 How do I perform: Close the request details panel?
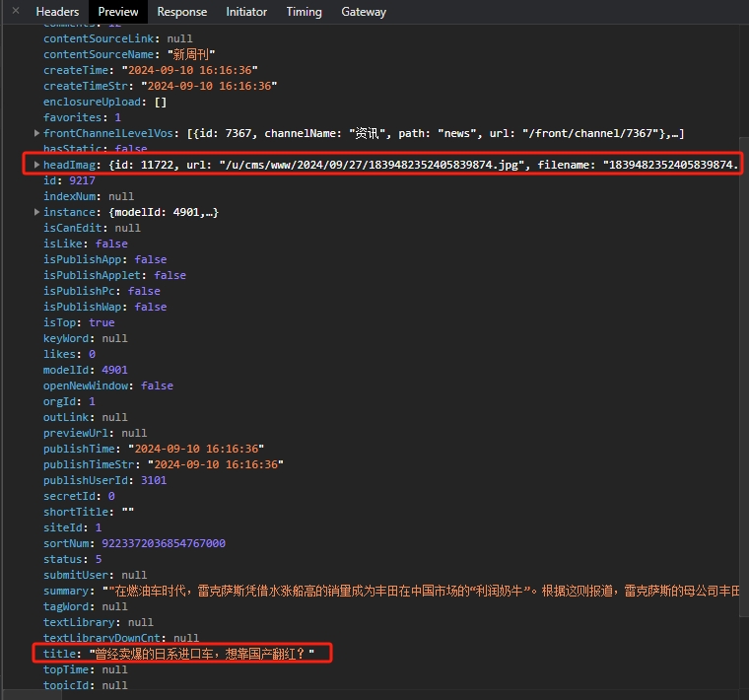click(15, 11)
